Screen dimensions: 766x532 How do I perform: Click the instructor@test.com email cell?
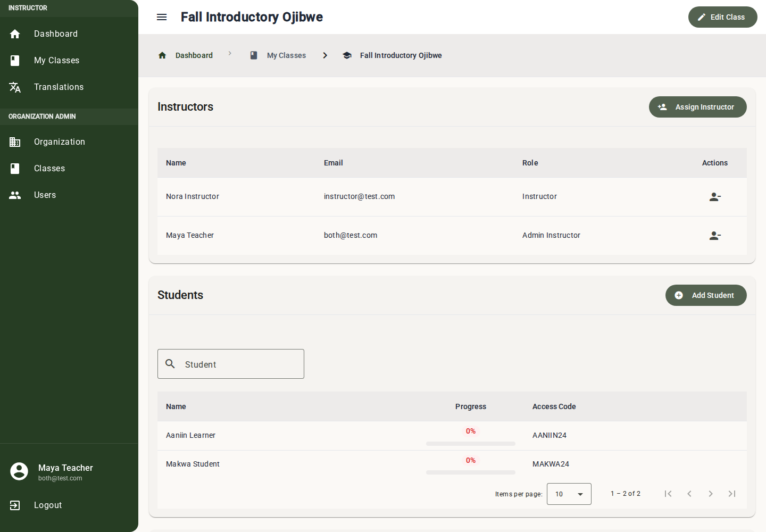360,196
